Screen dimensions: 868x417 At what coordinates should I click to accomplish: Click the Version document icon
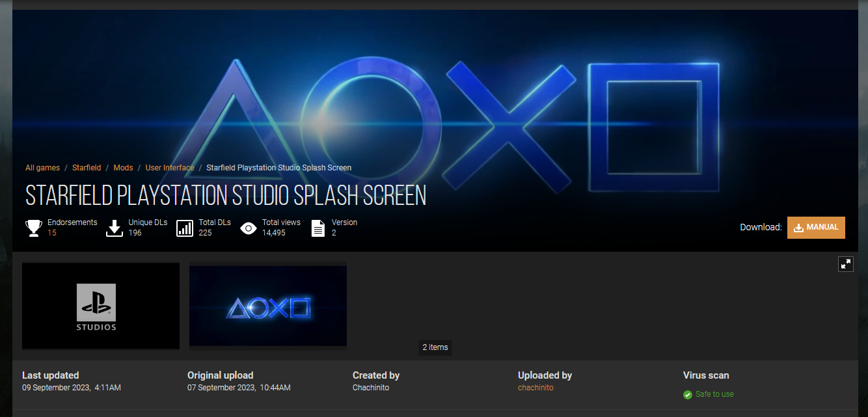tap(318, 228)
